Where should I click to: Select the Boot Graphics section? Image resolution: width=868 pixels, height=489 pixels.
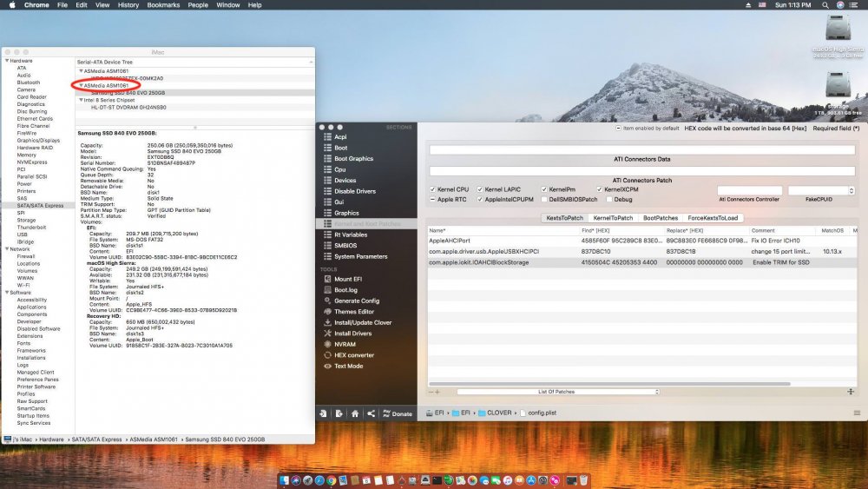pos(353,158)
